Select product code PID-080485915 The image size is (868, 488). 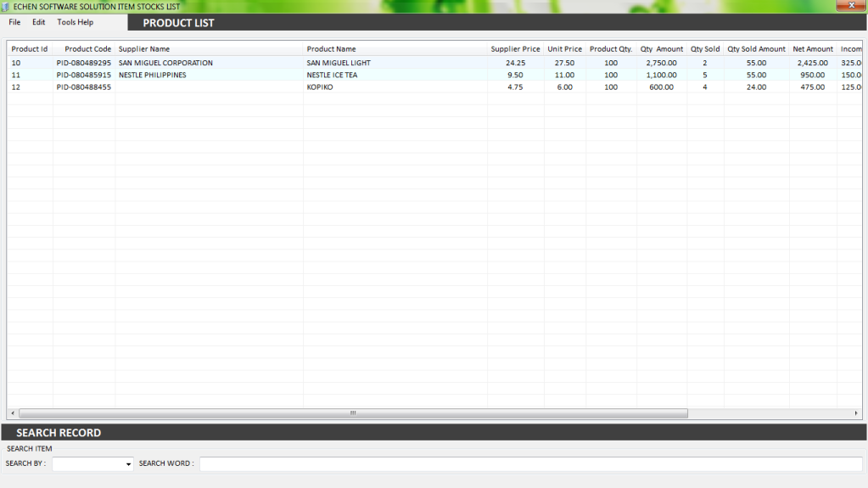click(x=84, y=76)
